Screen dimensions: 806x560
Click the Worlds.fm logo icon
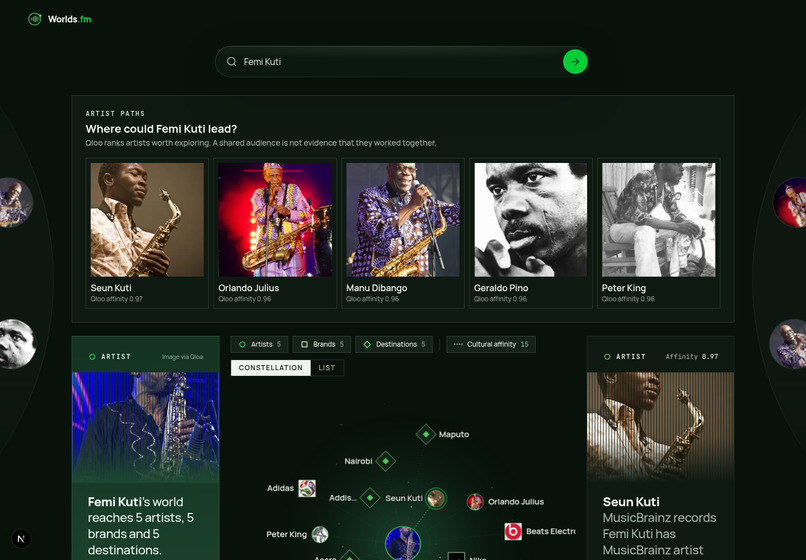click(34, 20)
